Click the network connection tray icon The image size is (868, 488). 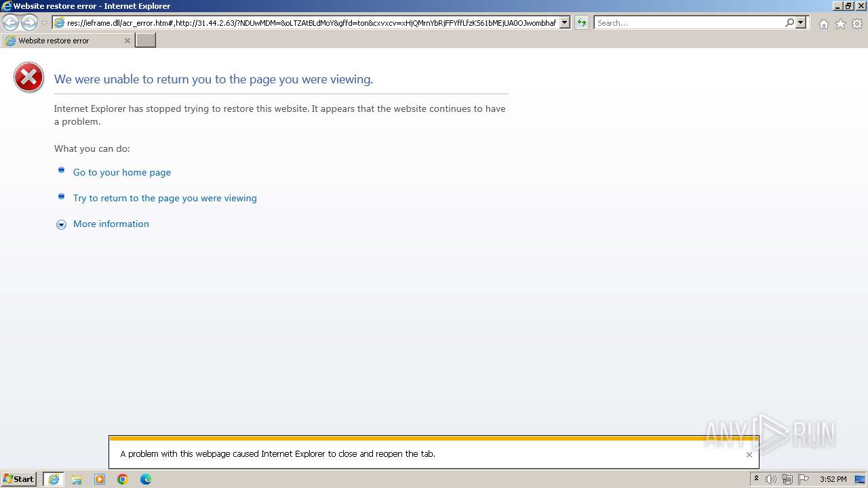[787, 479]
